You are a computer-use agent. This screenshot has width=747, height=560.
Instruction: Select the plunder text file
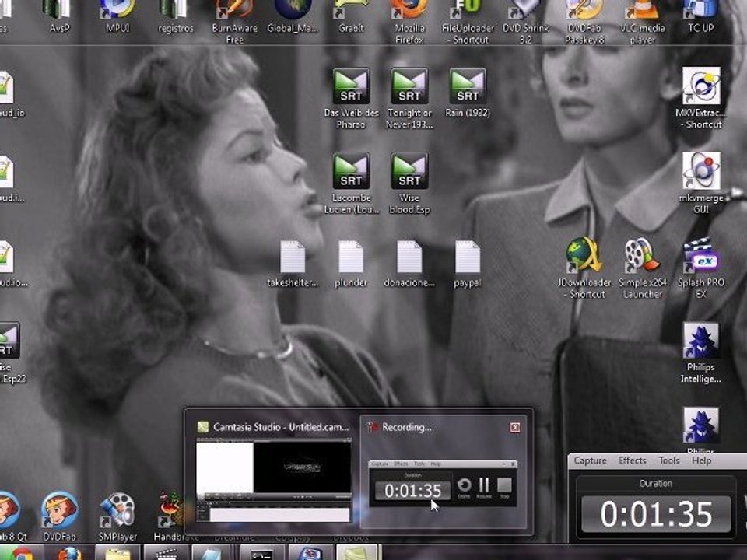pyautogui.click(x=351, y=264)
